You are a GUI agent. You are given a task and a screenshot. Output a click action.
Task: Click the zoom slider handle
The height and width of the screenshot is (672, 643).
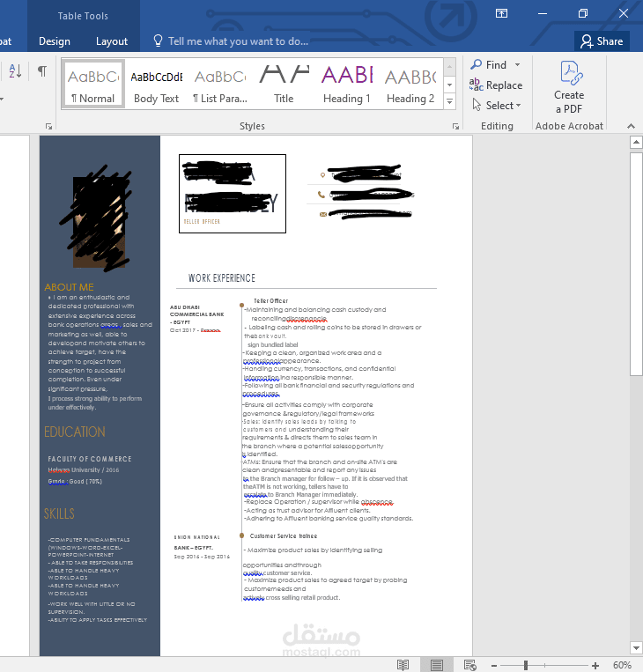(x=526, y=665)
